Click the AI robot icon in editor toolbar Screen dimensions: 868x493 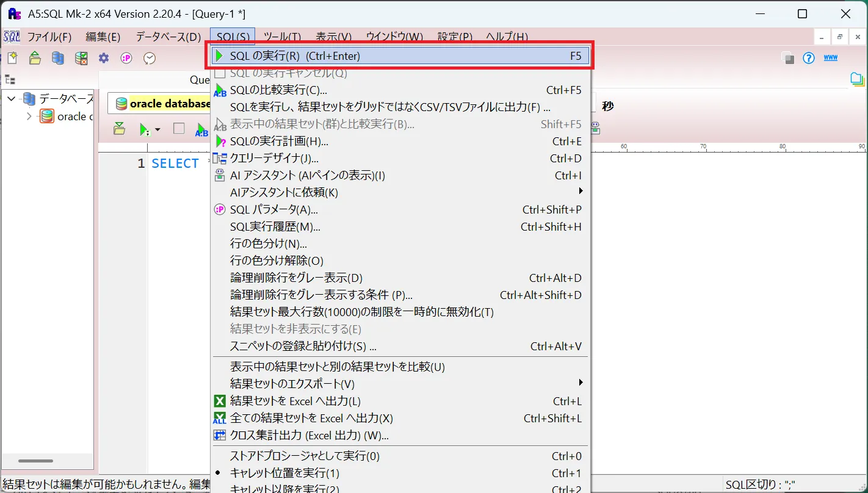point(595,129)
